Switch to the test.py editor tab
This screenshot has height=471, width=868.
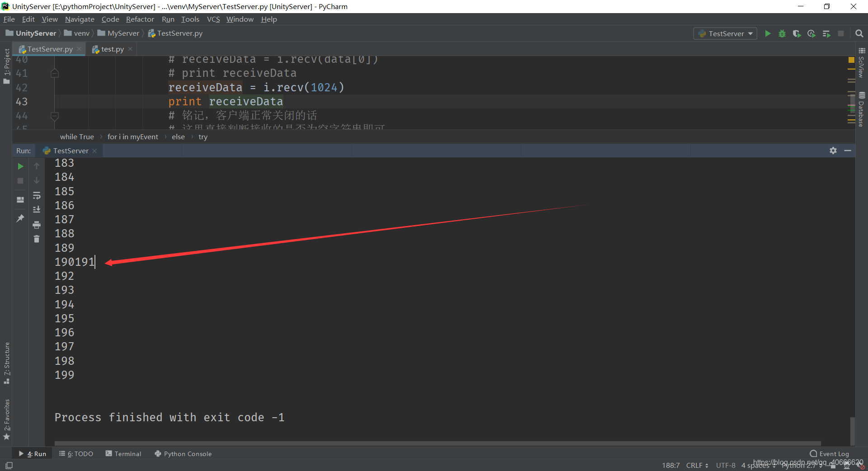pyautogui.click(x=112, y=49)
